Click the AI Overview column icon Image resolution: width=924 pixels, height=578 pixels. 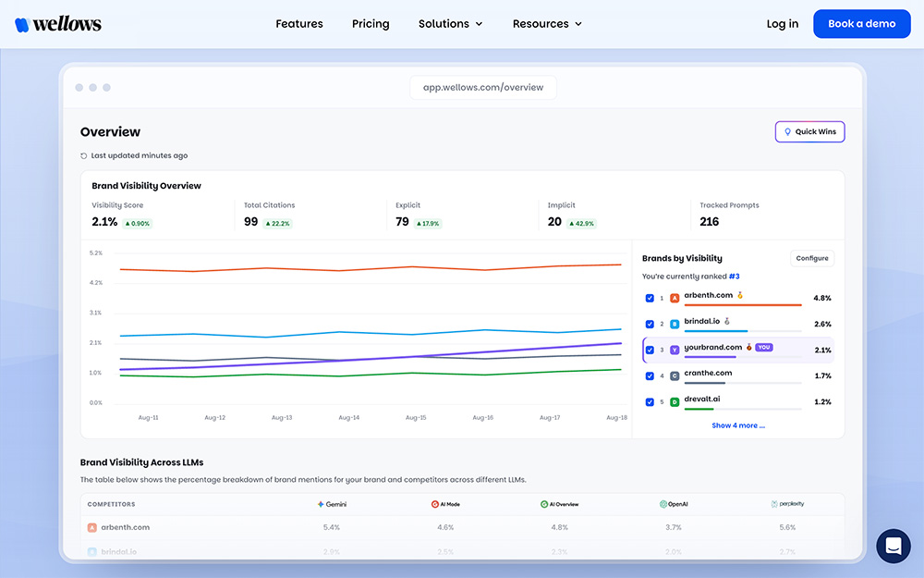(x=544, y=504)
